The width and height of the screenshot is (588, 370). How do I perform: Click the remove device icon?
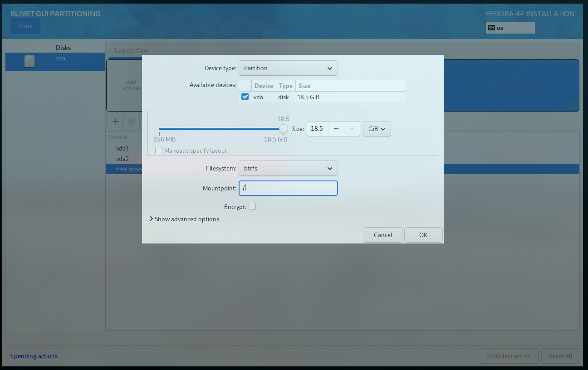point(132,122)
